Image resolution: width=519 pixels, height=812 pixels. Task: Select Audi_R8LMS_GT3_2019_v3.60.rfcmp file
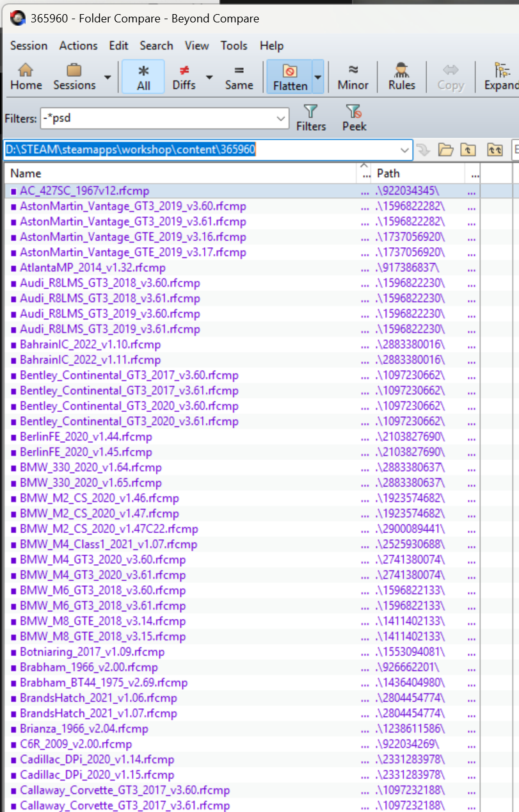[109, 314]
